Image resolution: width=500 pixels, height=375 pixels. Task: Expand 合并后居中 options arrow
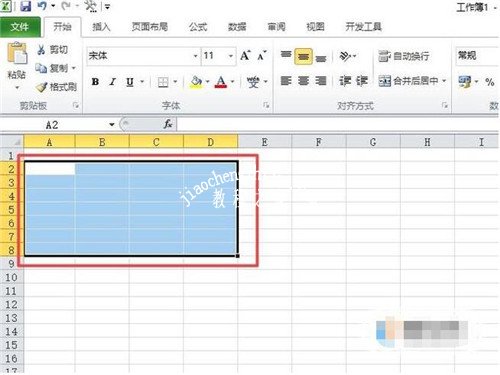click(x=444, y=81)
